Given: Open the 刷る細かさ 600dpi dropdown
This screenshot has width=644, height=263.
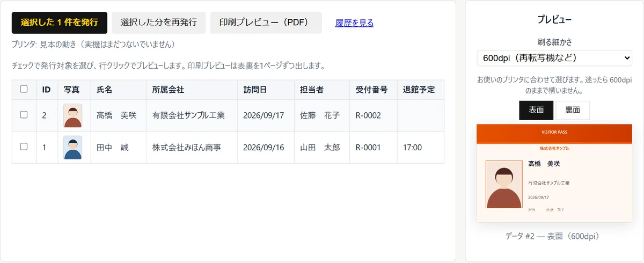Looking at the screenshot, I should (554, 57).
